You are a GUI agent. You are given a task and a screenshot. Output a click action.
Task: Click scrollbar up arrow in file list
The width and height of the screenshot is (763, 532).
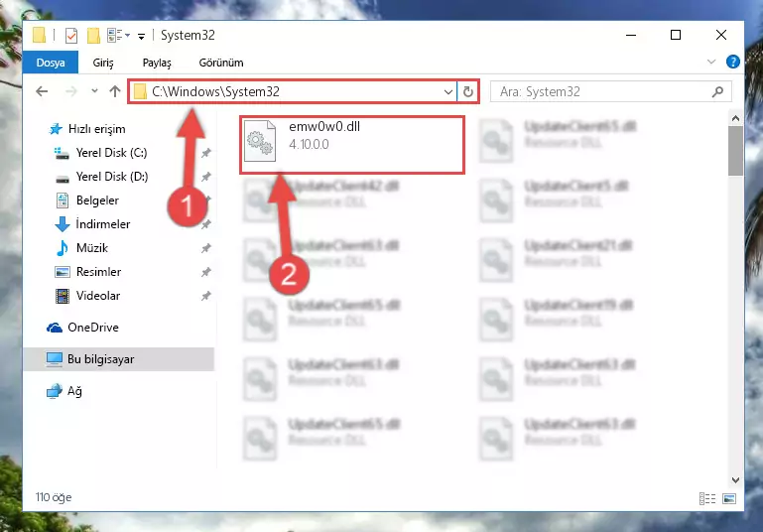(x=735, y=118)
